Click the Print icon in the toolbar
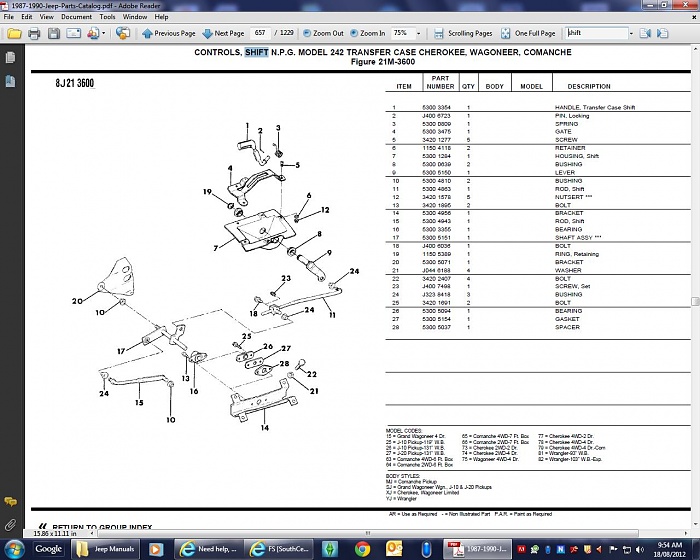Viewport: 700px width, 560px height. [x=34, y=33]
